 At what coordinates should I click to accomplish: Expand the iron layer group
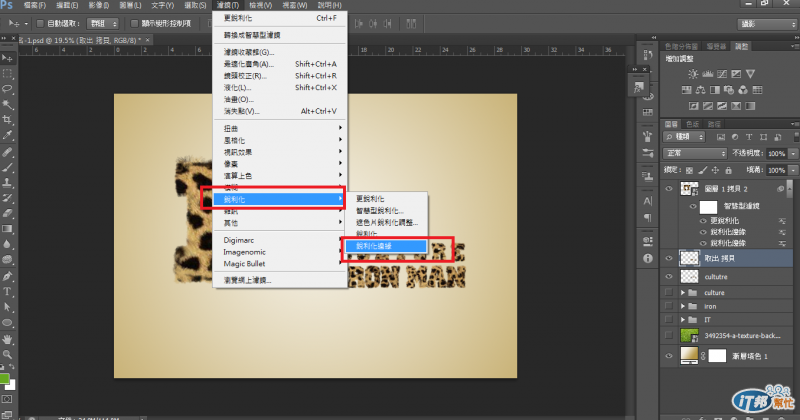[683, 306]
